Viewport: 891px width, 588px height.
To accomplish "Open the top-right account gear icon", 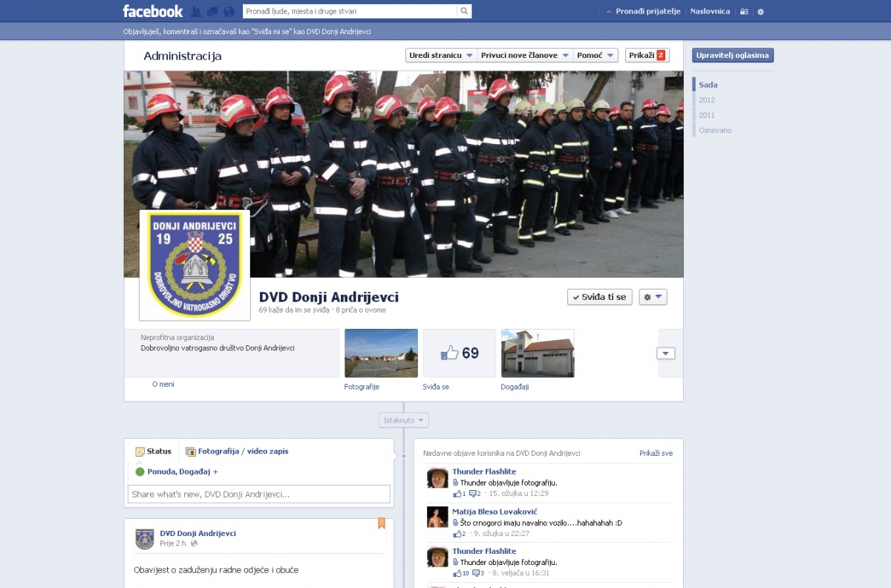I will coord(760,12).
